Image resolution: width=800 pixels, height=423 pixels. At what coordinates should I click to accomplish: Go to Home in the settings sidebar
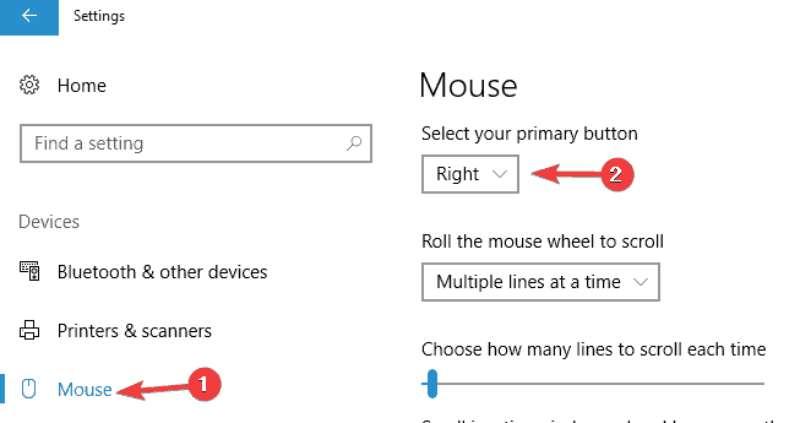click(x=82, y=85)
